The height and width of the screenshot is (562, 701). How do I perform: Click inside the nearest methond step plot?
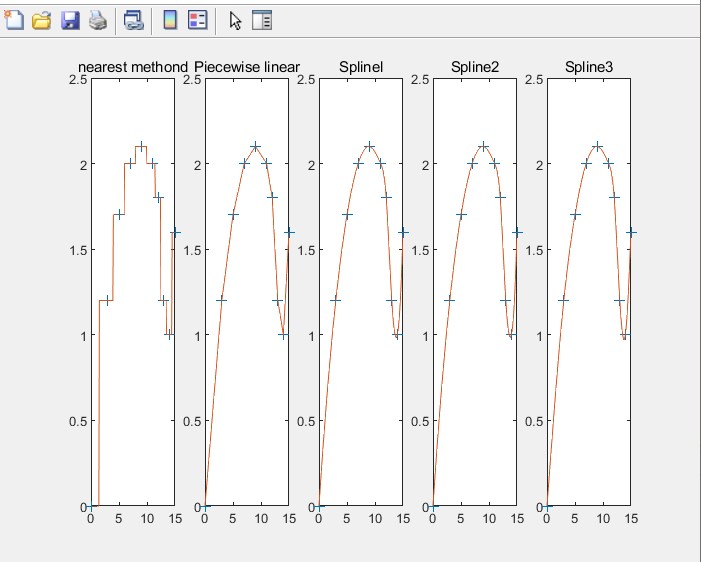pyautogui.click(x=133, y=292)
